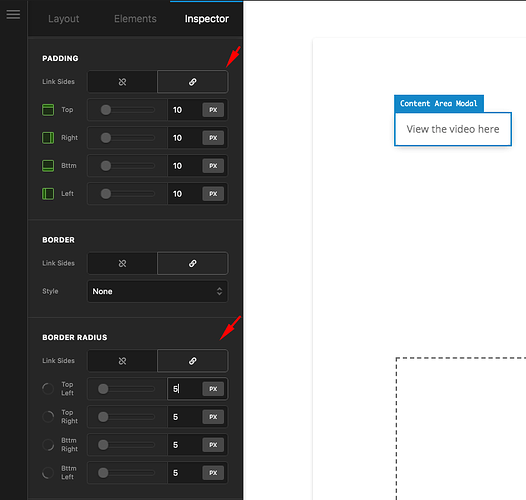Change the PX unit for Bttm Right radius

[213, 445]
